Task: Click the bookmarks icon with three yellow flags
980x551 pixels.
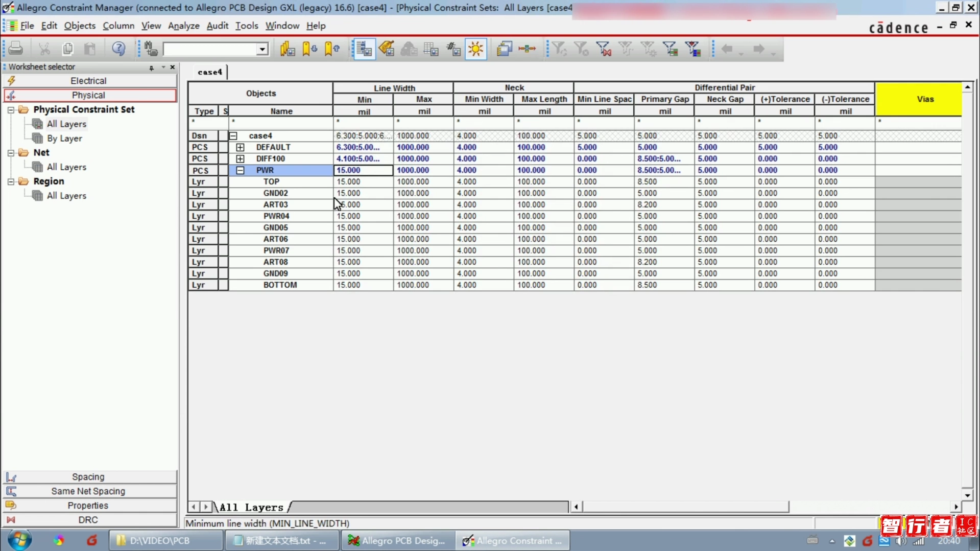Action: point(288,49)
